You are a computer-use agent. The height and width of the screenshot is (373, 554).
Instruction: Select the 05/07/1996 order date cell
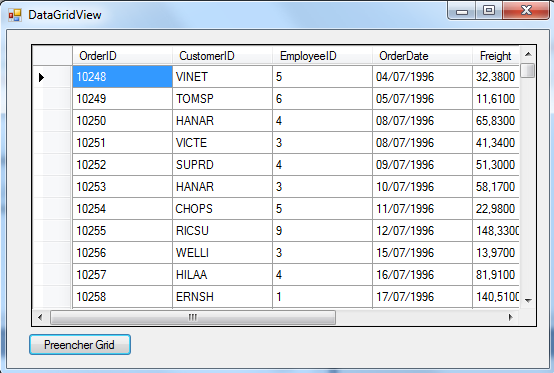pyautogui.click(x=422, y=99)
